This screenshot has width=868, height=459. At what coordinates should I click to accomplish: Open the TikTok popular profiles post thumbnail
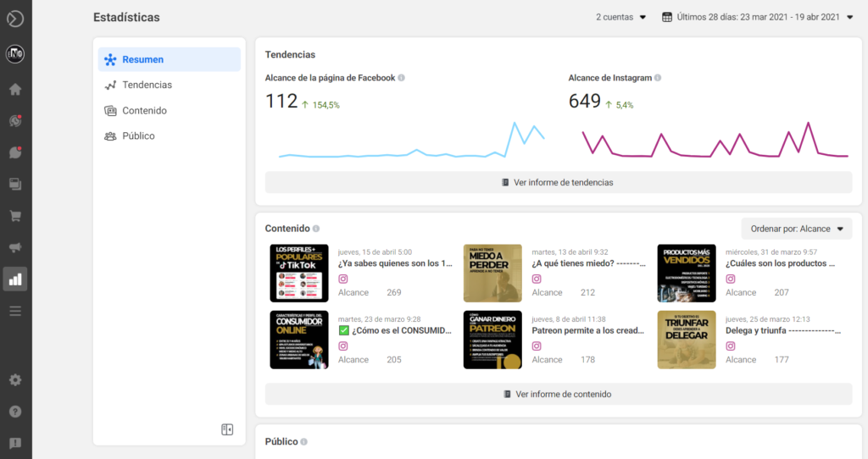coord(299,274)
